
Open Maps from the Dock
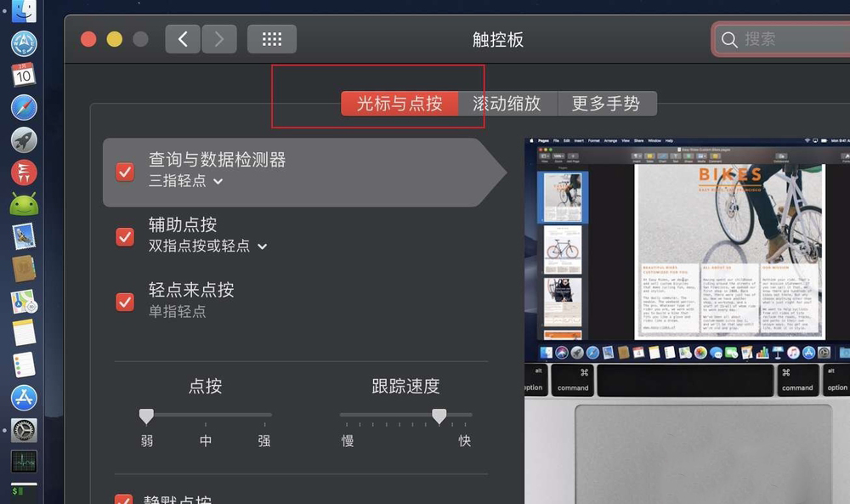pyautogui.click(x=24, y=302)
